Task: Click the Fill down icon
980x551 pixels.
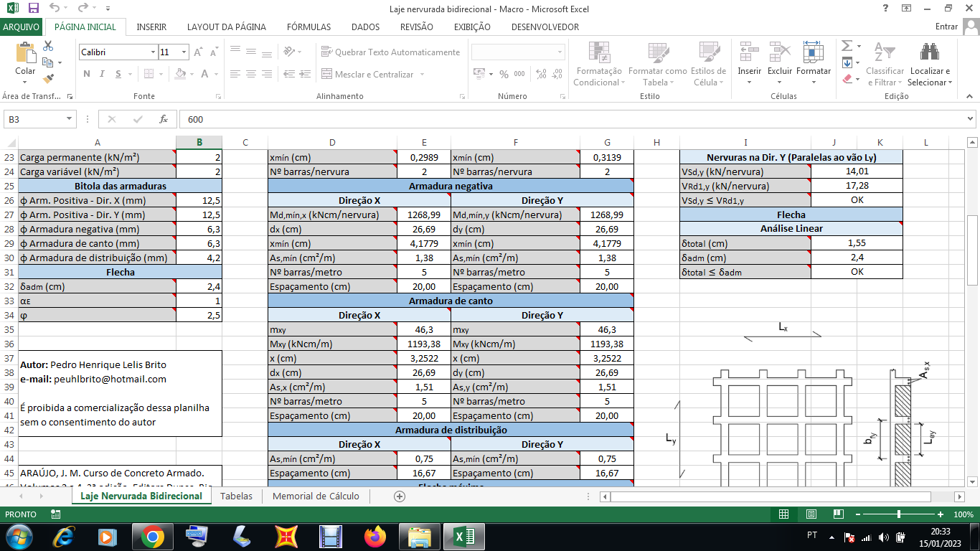Action: pyautogui.click(x=847, y=62)
